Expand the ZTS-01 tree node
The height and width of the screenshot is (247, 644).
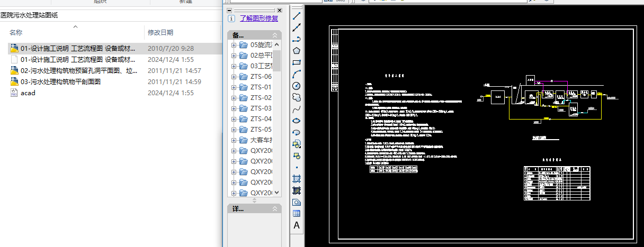point(234,87)
